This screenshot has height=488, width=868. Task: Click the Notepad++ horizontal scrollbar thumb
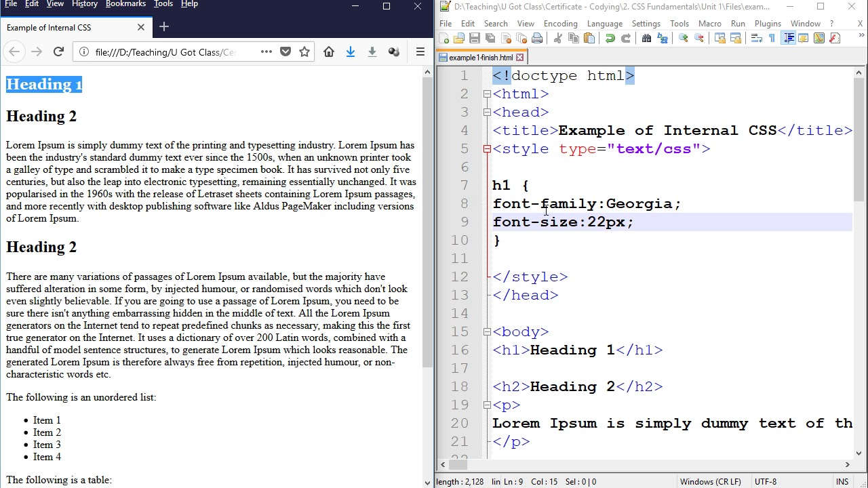click(458, 465)
